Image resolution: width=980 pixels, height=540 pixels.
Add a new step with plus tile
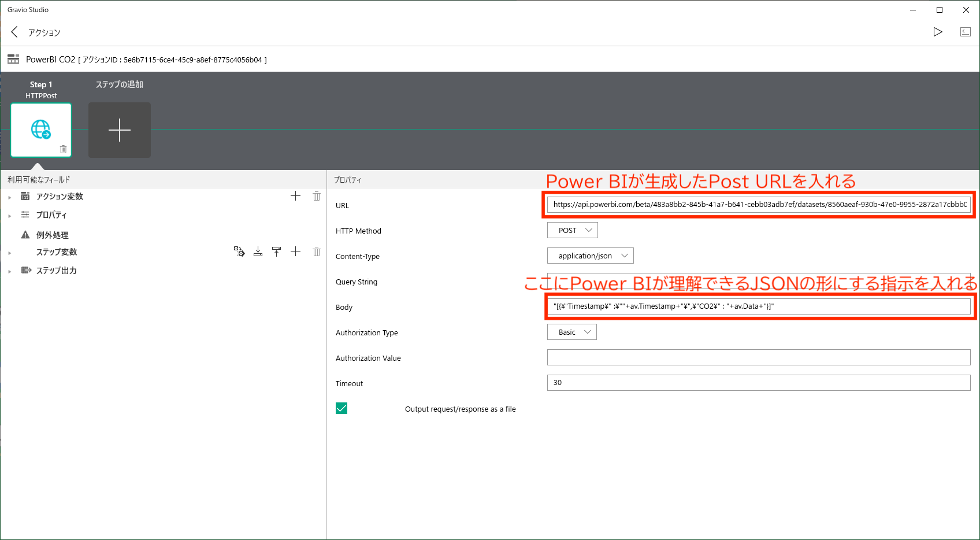point(120,130)
